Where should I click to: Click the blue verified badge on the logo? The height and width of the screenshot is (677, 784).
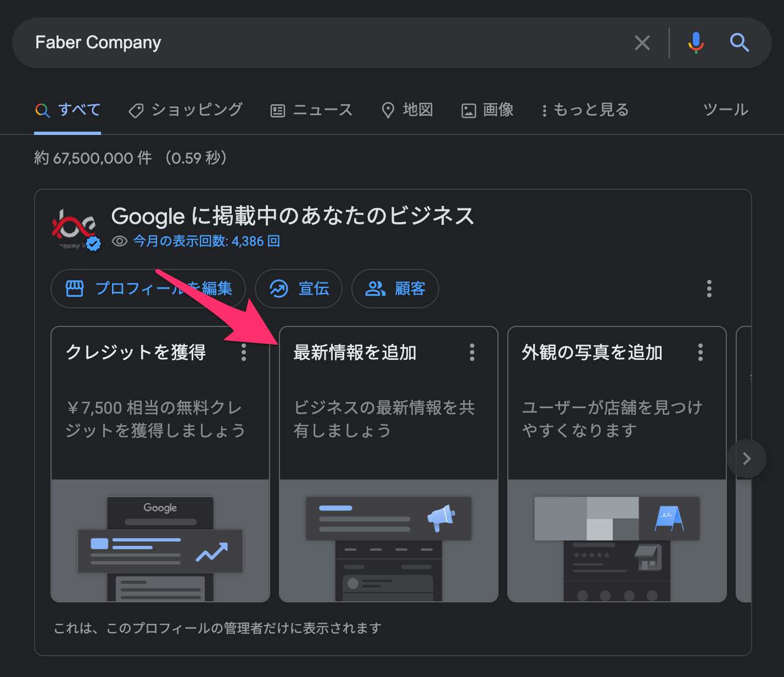point(94,244)
